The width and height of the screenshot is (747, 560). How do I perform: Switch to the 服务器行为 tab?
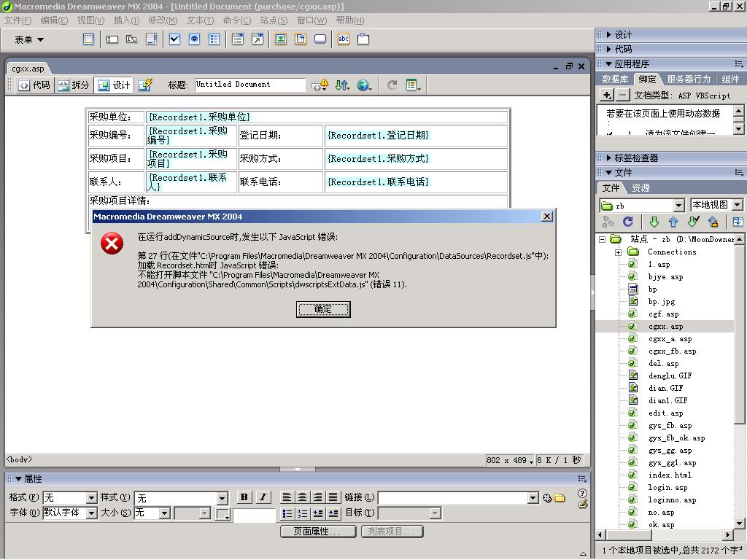click(x=688, y=79)
